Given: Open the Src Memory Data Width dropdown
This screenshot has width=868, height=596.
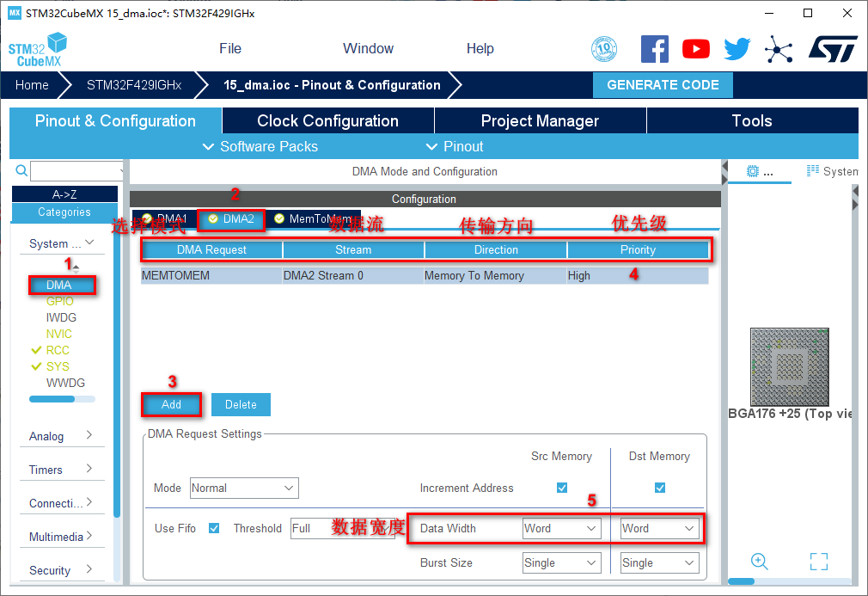Looking at the screenshot, I should click(x=561, y=528).
